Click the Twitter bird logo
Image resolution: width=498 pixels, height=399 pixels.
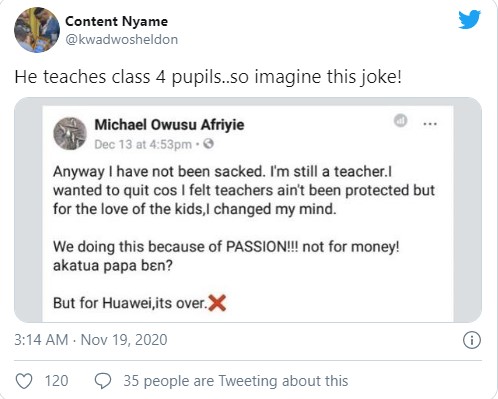(x=469, y=20)
